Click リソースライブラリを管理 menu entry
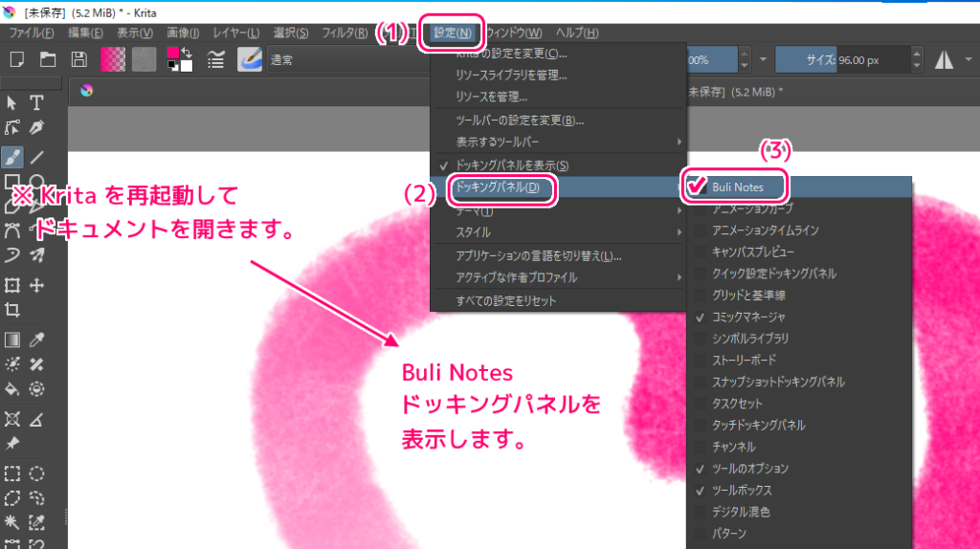Screen dimensions: 980x549 pyautogui.click(x=559, y=75)
